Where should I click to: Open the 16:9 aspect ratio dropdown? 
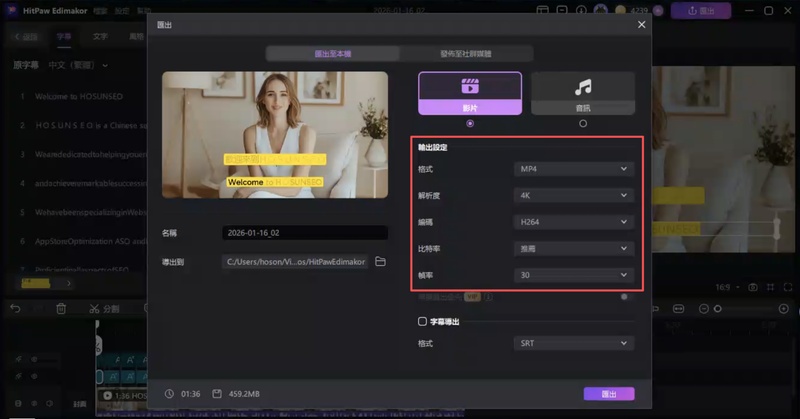728,287
